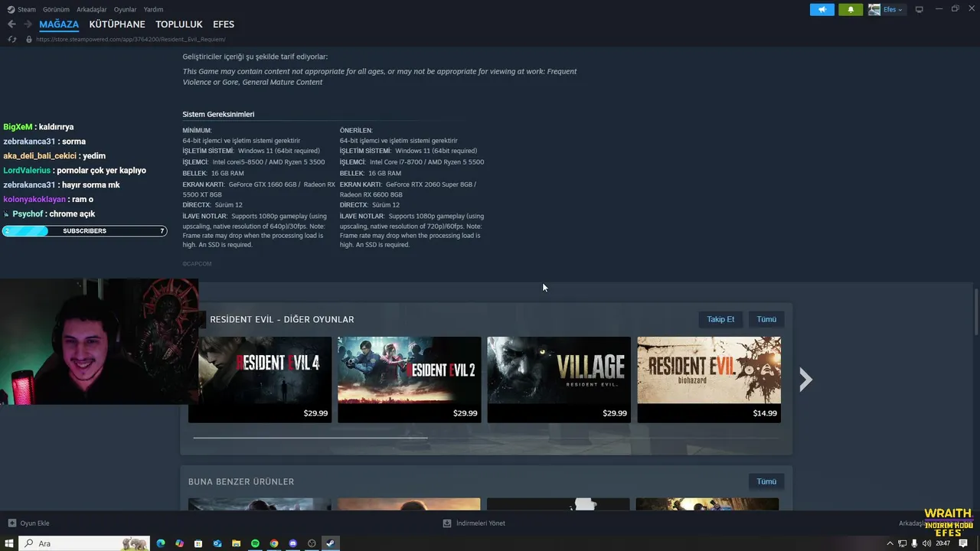Go back with the left arrow

pyautogui.click(x=11, y=24)
